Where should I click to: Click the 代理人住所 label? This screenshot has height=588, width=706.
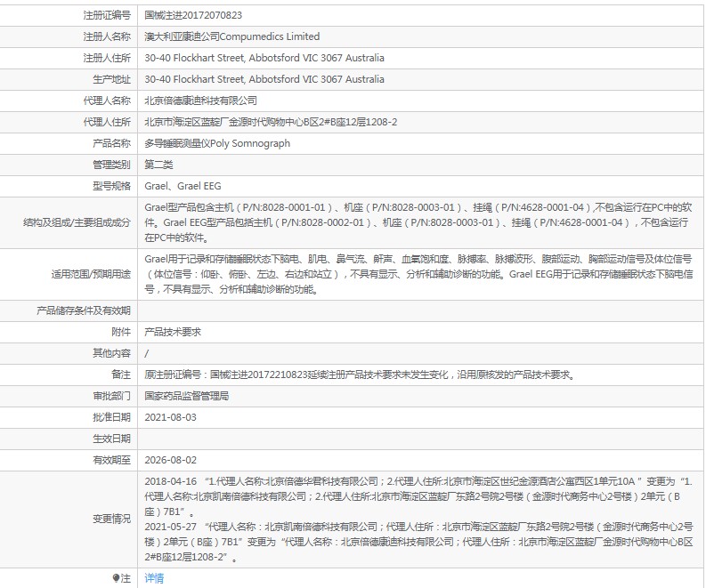coord(107,122)
